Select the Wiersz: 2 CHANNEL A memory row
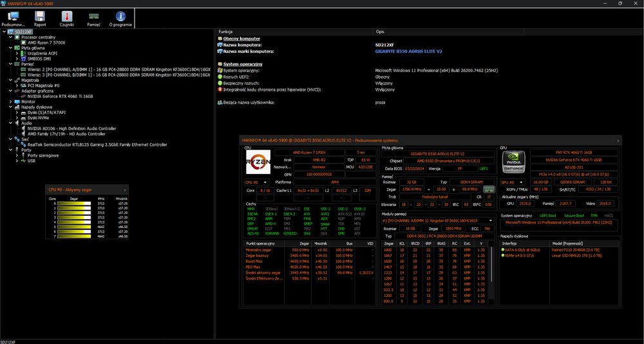644x344 pixels. [118, 70]
